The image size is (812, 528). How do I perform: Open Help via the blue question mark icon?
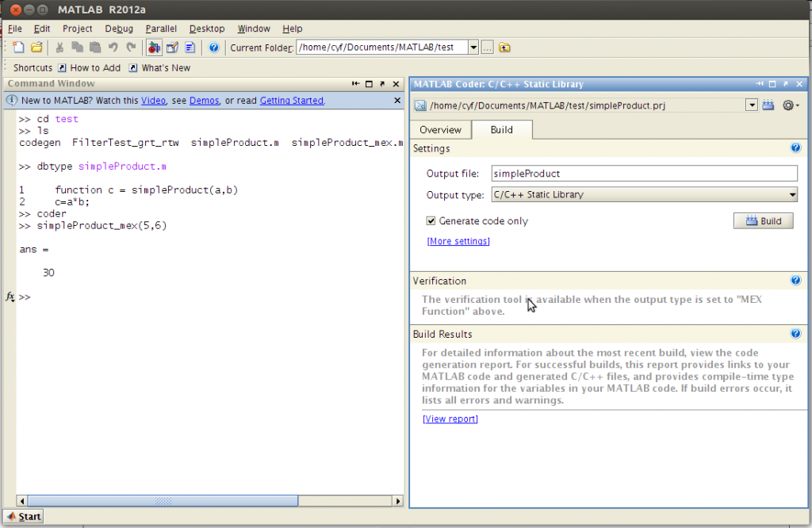[x=213, y=47]
